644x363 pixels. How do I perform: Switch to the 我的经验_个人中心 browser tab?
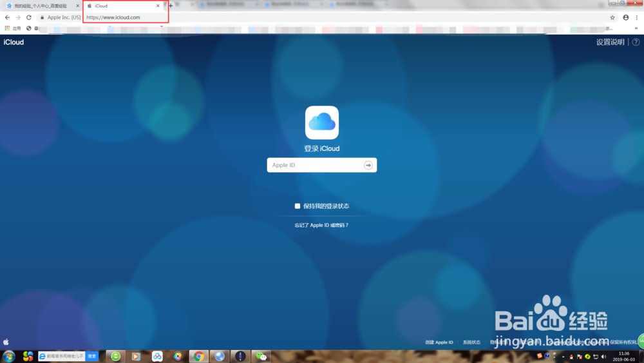pyautogui.click(x=41, y=6)
